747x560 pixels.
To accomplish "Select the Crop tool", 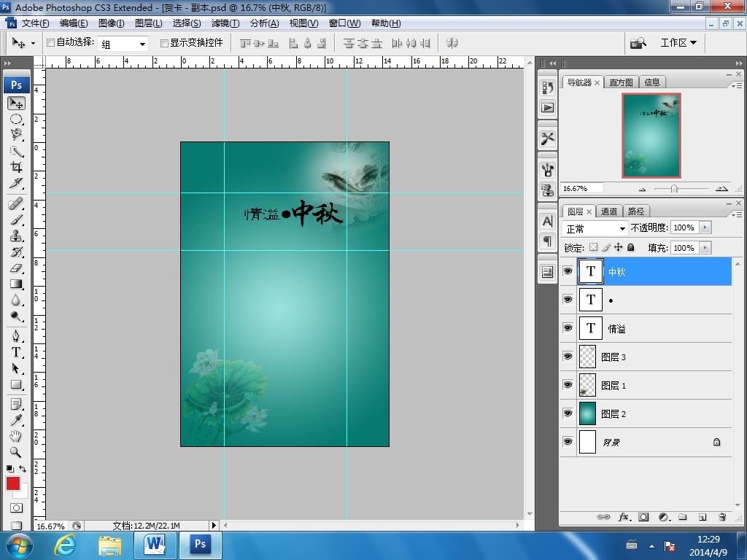I will [16, 168].
